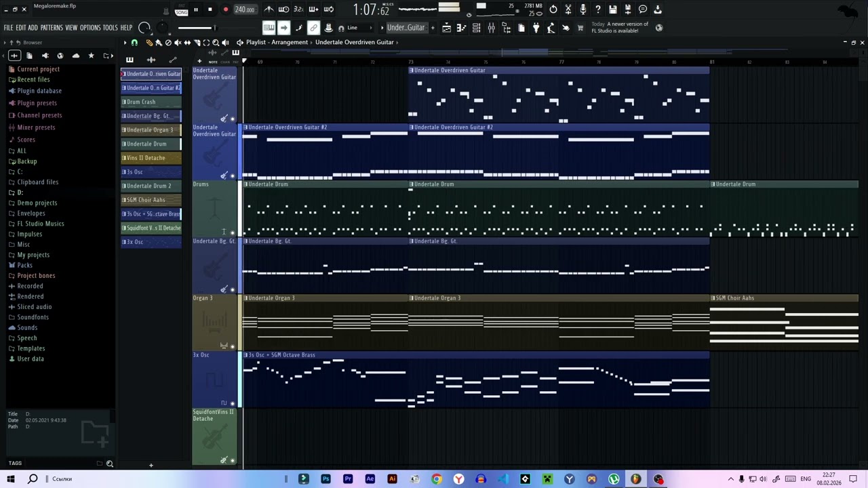Click bar 73 on timeline ruler
The height and width of the screenshot is (488, 868).
tap(410, 62)
